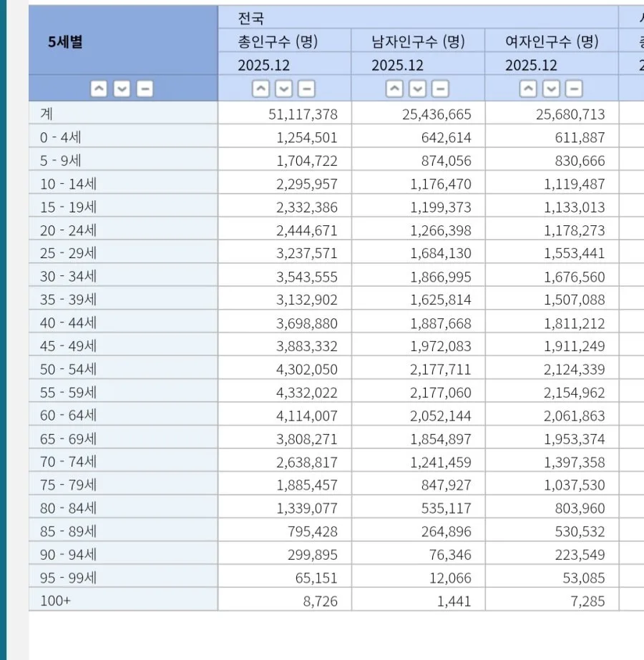
Task: Select the 65 - 69세 row label
Action: pyautogui.click(x=123, y=438)
